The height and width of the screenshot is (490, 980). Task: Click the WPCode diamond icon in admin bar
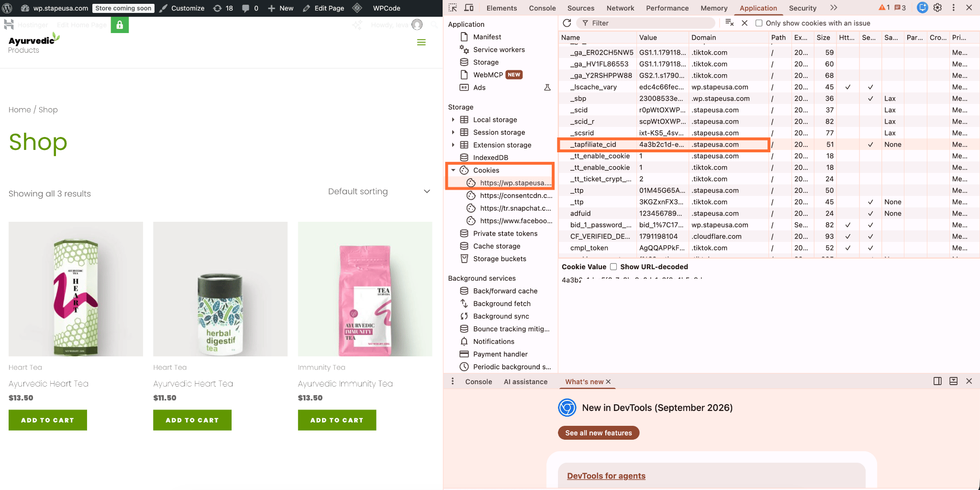(357, 8)
